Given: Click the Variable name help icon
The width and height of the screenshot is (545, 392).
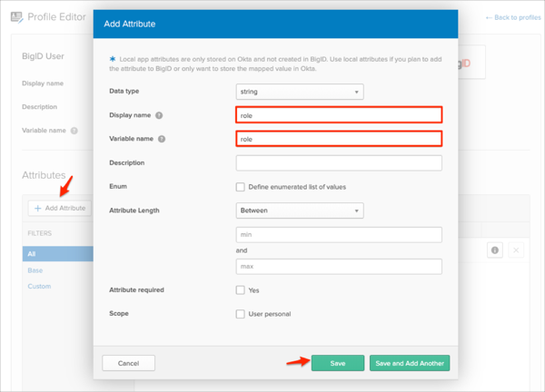Looking at the screenshot, I should pos(162,139).
